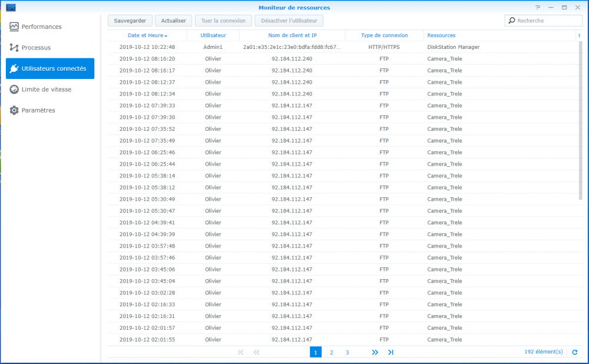Sort by Nom de client et IP header
This screenshot has width=589, height=364.
pos(292,35)
